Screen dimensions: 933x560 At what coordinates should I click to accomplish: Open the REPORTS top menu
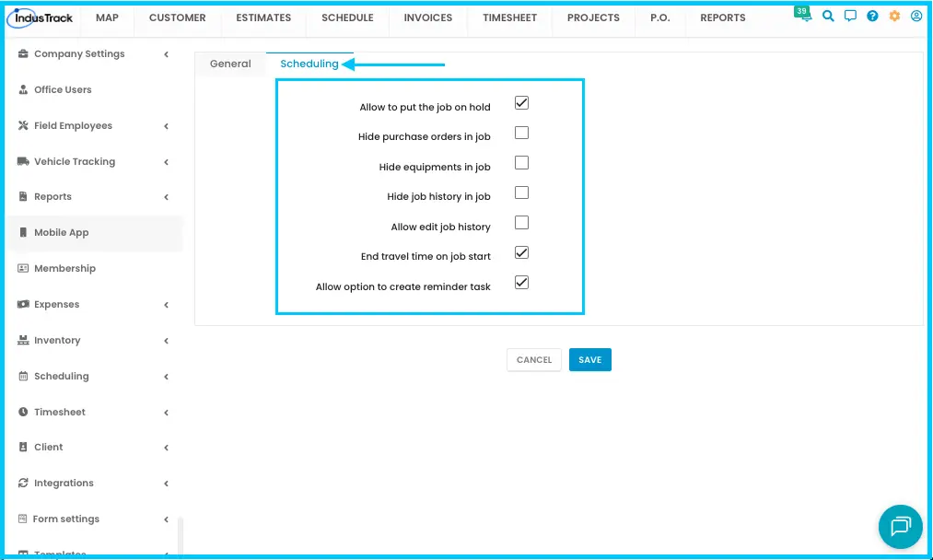click(x=723, y=17)
